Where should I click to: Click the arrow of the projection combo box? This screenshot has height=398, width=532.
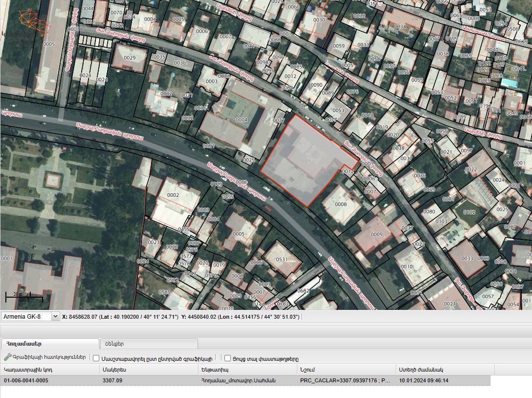(x=55, y=317)
